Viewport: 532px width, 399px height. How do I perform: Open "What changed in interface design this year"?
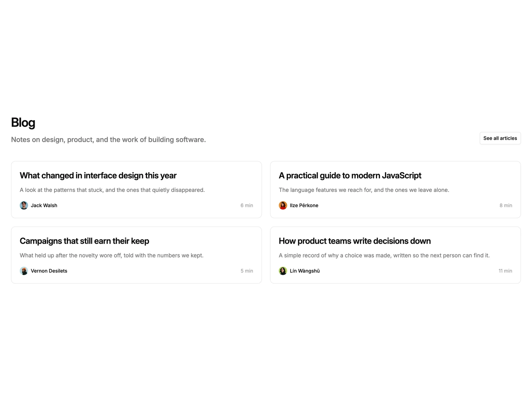(98, 176)
